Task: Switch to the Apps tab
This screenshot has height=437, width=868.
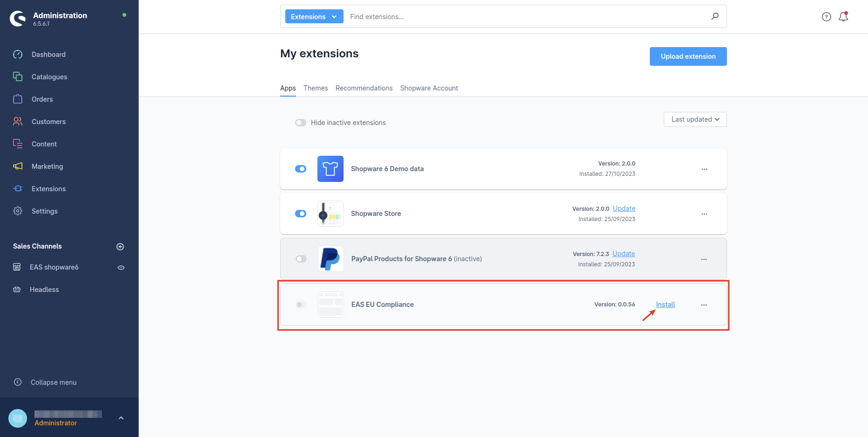Action: [288, 88]
